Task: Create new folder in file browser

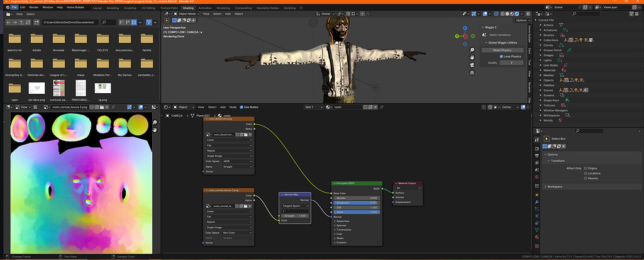Action: click(x=36, y=22)
